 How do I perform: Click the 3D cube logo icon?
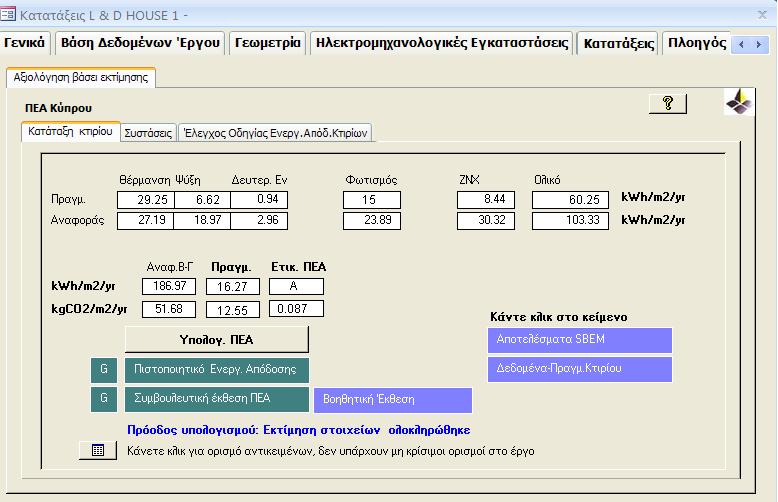(x=739, y=102)
